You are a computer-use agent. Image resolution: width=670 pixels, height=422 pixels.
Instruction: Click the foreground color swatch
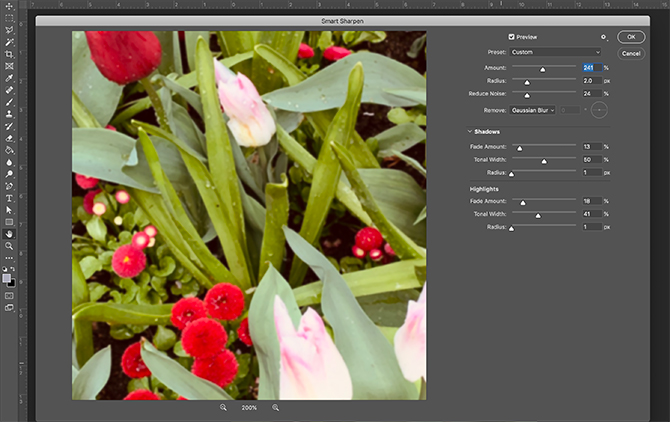point(6,278)
